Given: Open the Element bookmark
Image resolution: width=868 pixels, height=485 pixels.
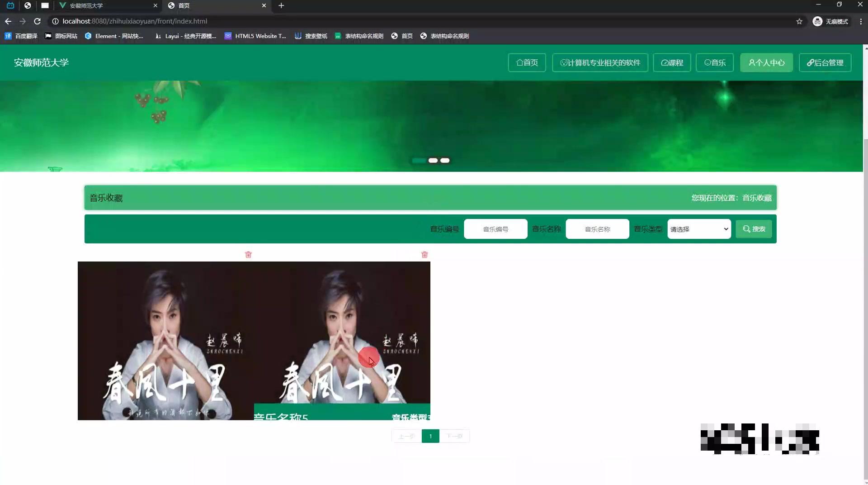Looking at the screenshot, I should 114,36.
